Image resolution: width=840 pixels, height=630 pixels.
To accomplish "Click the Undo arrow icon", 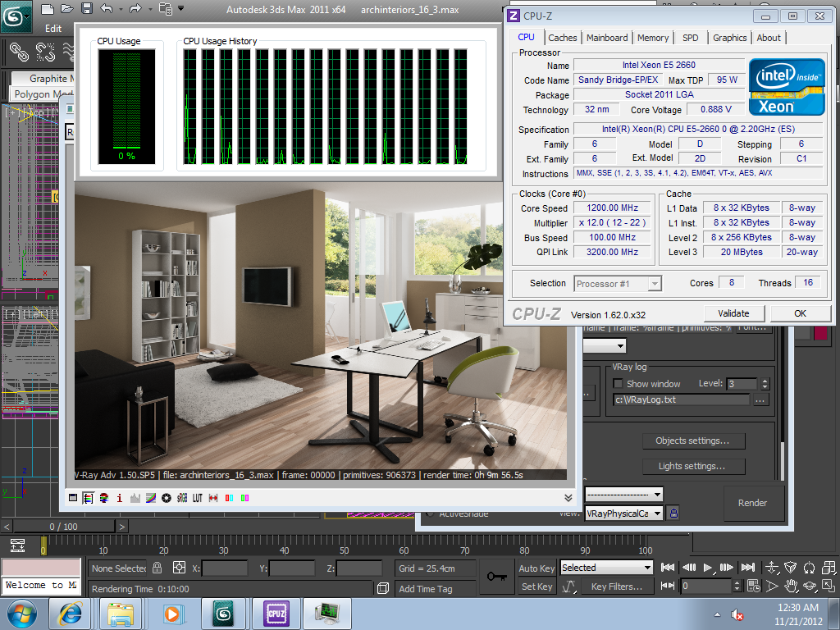I will coord(107,9).
